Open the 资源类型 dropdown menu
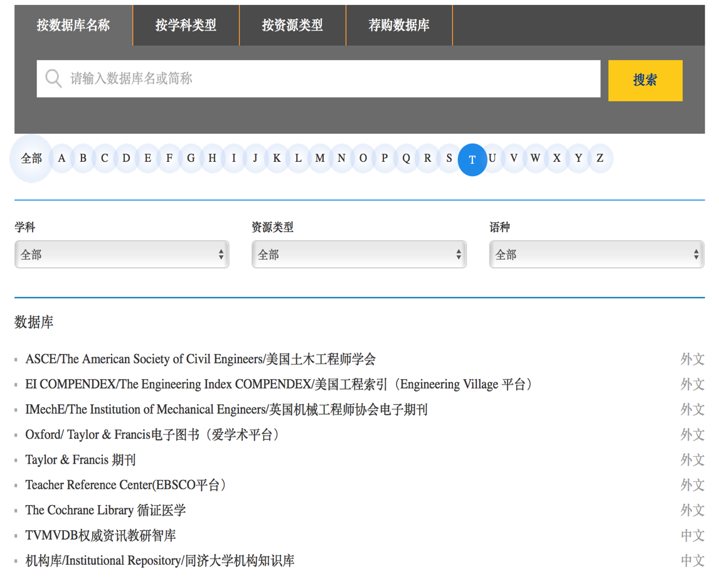719x588 pixels. (x=359, y=255)
